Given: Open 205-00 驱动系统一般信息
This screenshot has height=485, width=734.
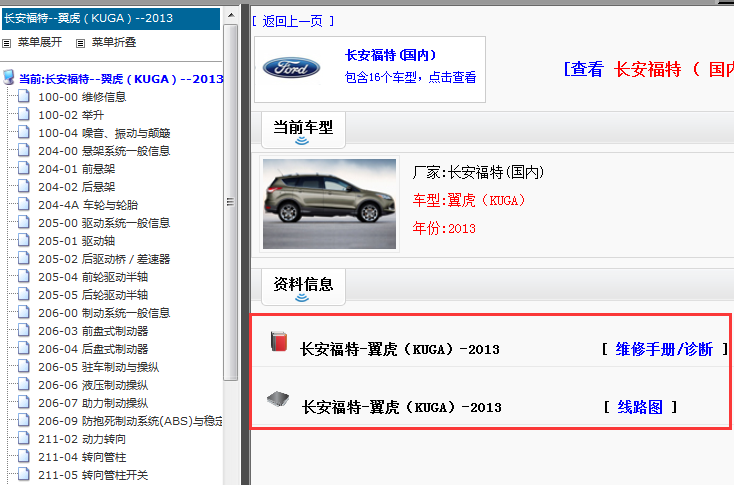Looking at the screenshot, I should pos(104,223).
